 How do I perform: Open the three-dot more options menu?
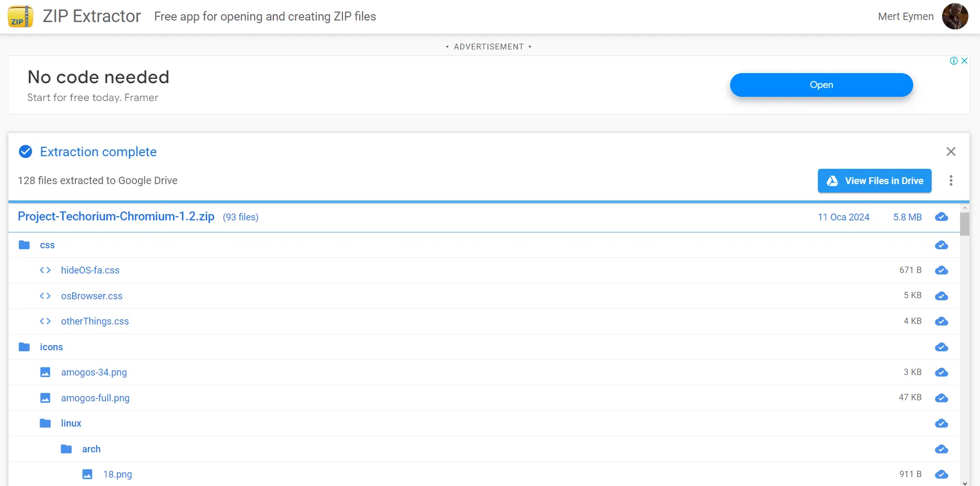[951, 181]
